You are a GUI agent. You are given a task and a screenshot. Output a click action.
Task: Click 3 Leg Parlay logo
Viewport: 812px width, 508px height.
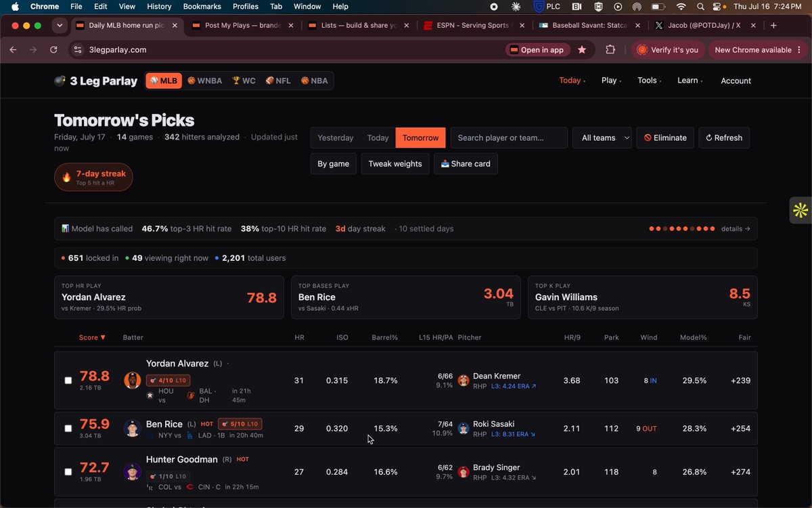pyautogui.click(x=96, y=81)
